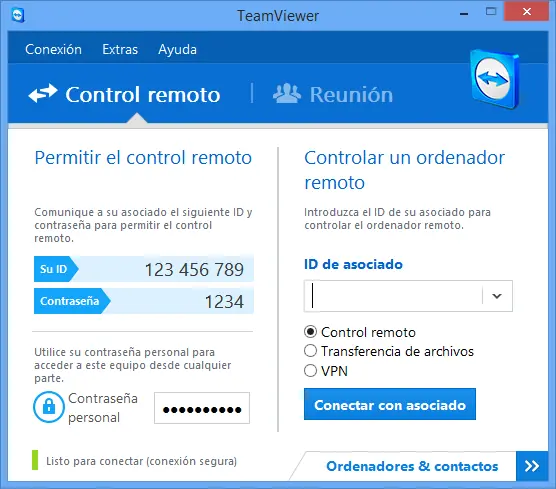Select the Transferencia de archivos radio button
Viewport: 556px width, 489px height.
point(310,351)
